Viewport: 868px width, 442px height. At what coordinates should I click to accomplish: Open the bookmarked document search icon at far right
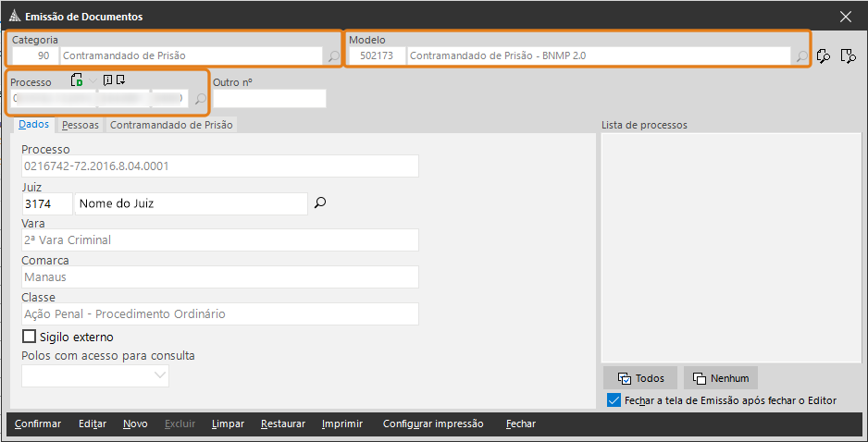tap(848, 55)
